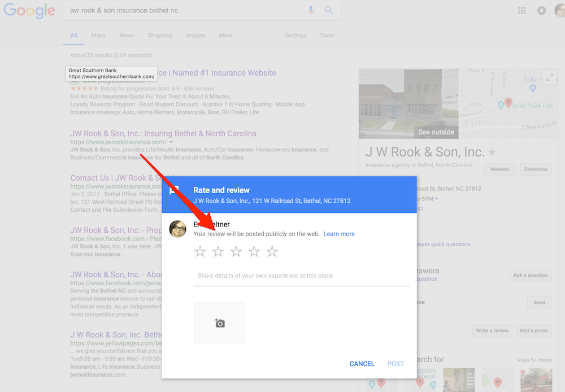
Task: Open the Google apps grid icon
Action: tap(521, 10)
